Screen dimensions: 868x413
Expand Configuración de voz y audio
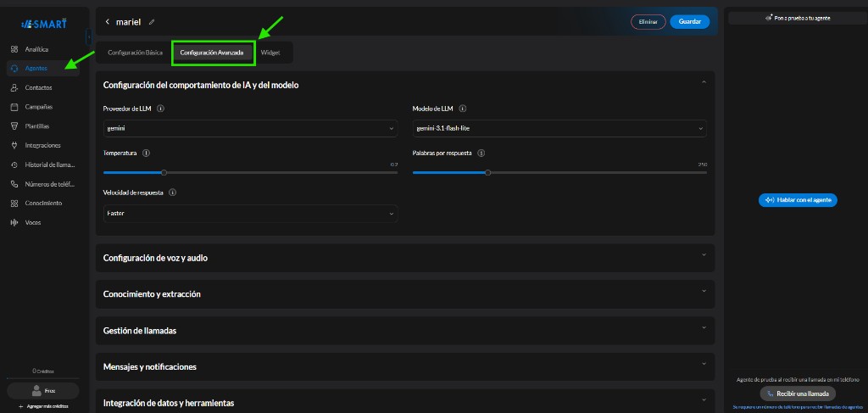(704, 255)
